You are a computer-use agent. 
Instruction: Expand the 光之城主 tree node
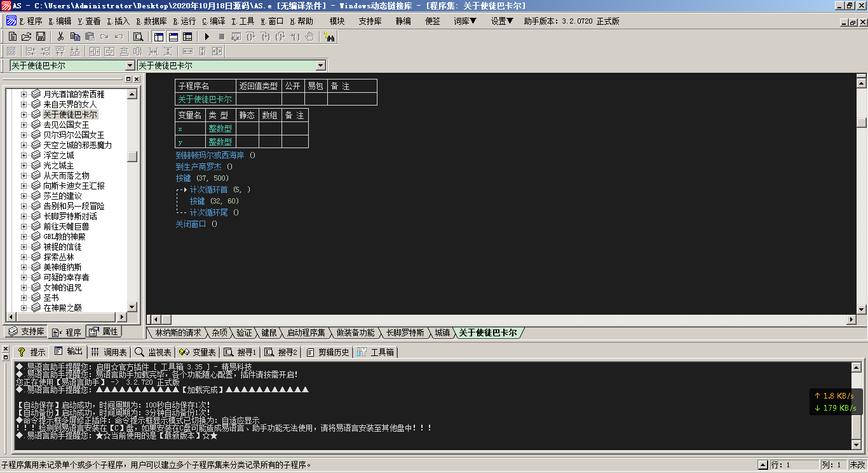[x=24, y=165]
